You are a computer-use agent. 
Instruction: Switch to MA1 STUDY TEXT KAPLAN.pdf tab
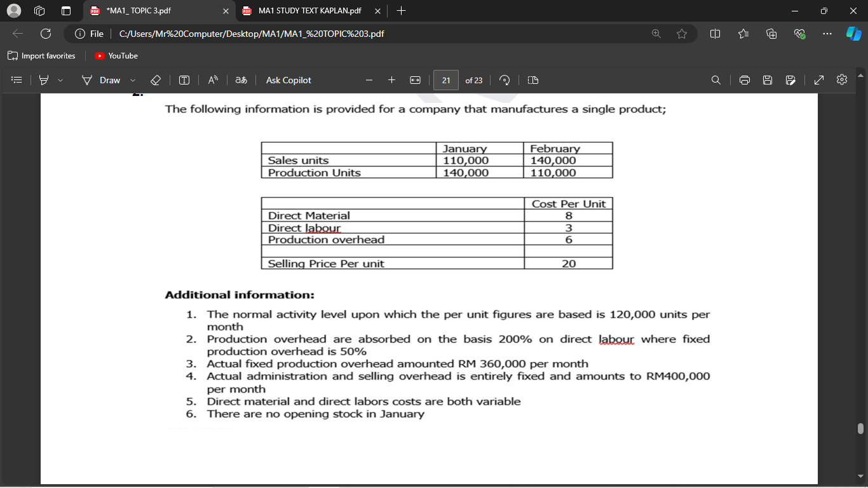click(x=311, y=11)
